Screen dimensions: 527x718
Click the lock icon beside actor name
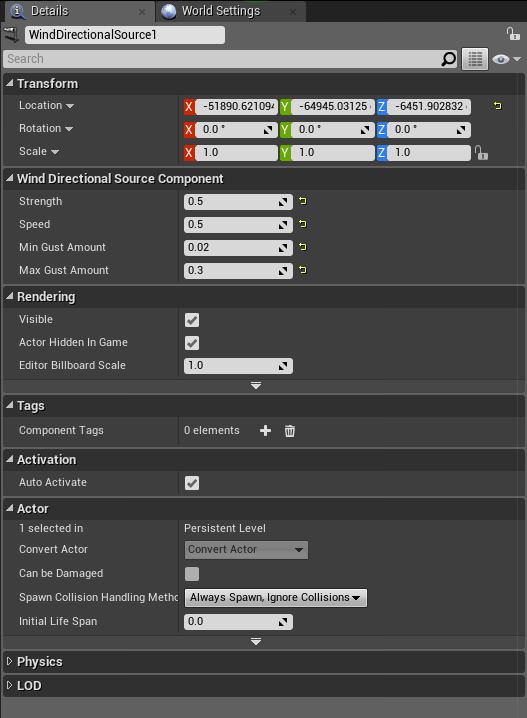(x=512, y=34)
